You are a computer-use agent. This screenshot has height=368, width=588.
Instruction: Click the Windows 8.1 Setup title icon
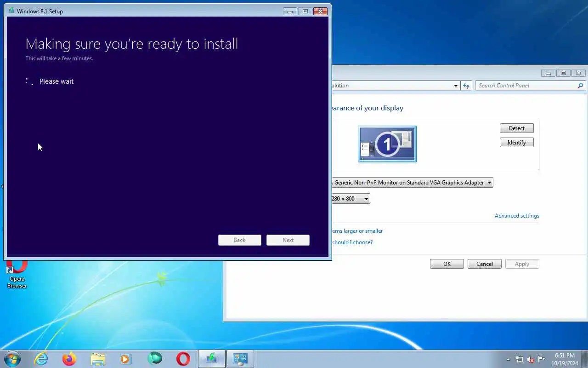pos(11,11)
